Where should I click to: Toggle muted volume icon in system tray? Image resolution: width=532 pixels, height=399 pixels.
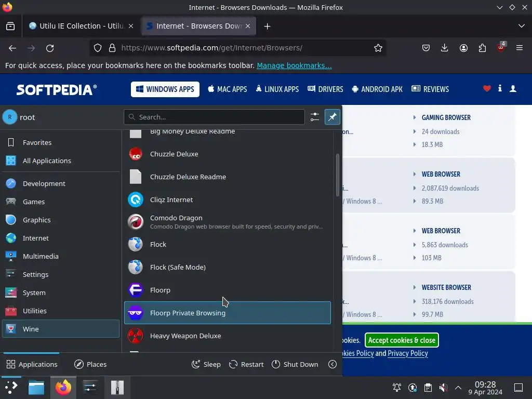tap(443, 388)
